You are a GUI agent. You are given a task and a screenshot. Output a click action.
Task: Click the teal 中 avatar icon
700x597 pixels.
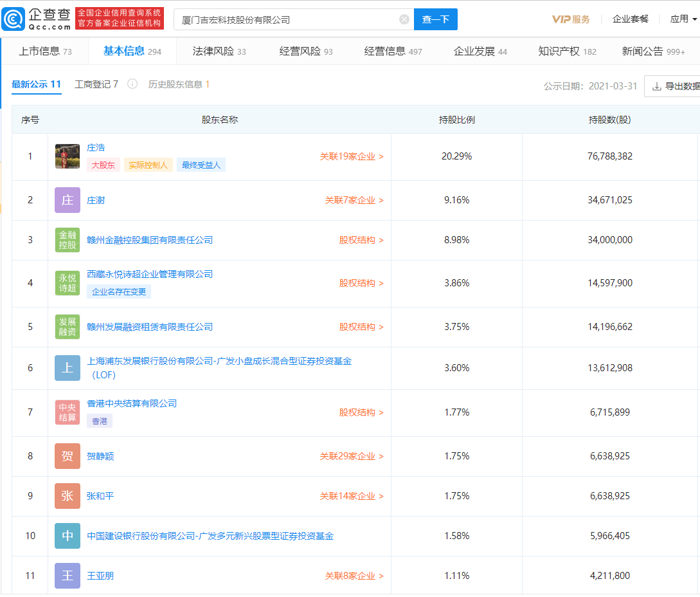coord(67,535)
